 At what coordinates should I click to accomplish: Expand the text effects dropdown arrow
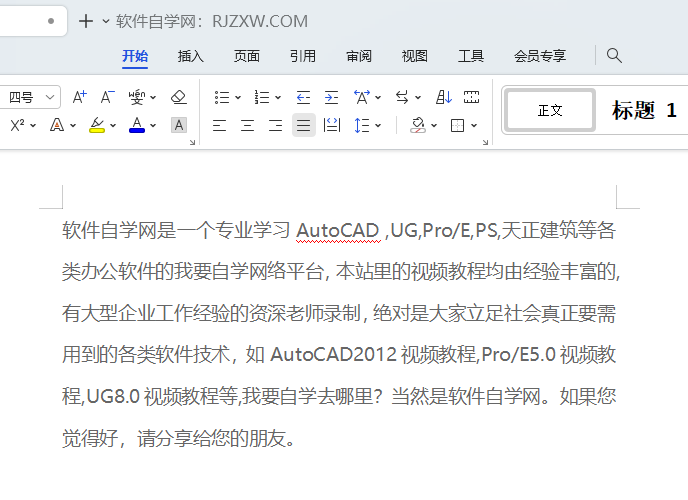click(73, 126)
